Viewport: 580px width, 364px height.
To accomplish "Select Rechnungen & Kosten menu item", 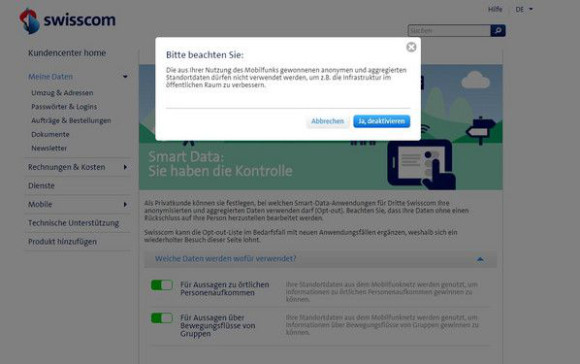I will [67, 167].
